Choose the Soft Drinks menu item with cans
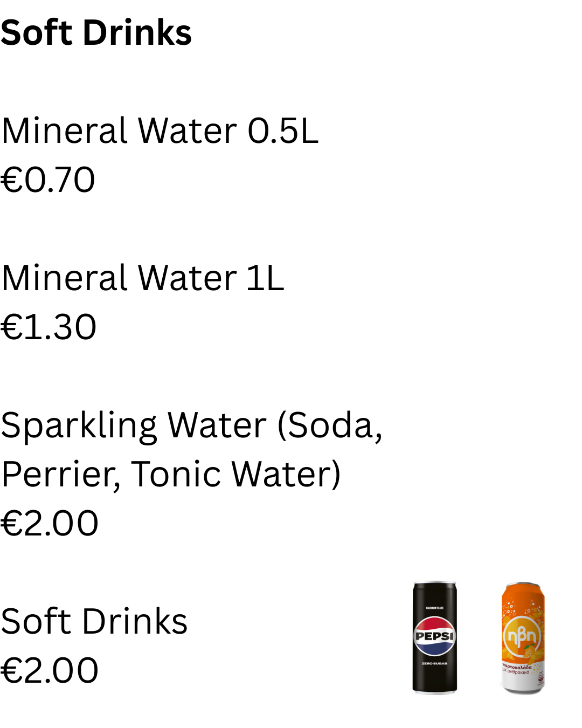This screenshot has height=728, width=582. (94, 622)
